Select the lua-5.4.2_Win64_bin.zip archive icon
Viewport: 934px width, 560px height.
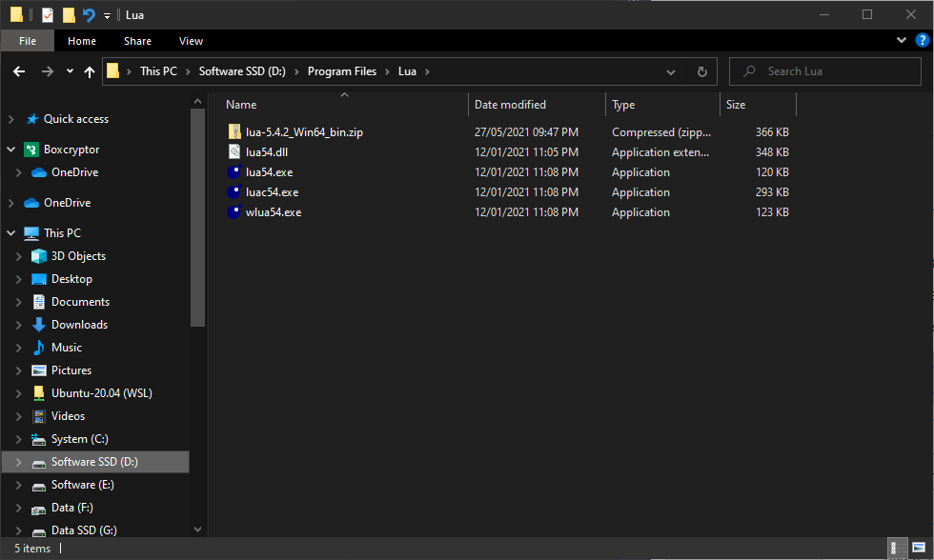234,132
